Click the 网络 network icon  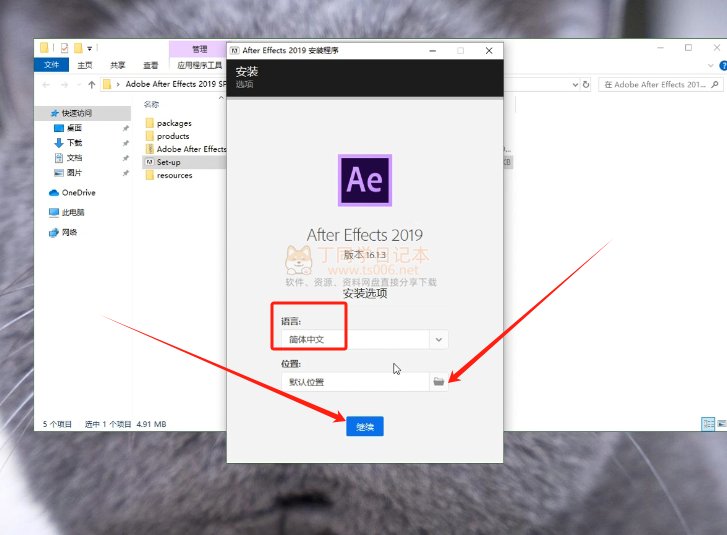tap(54, 232)
